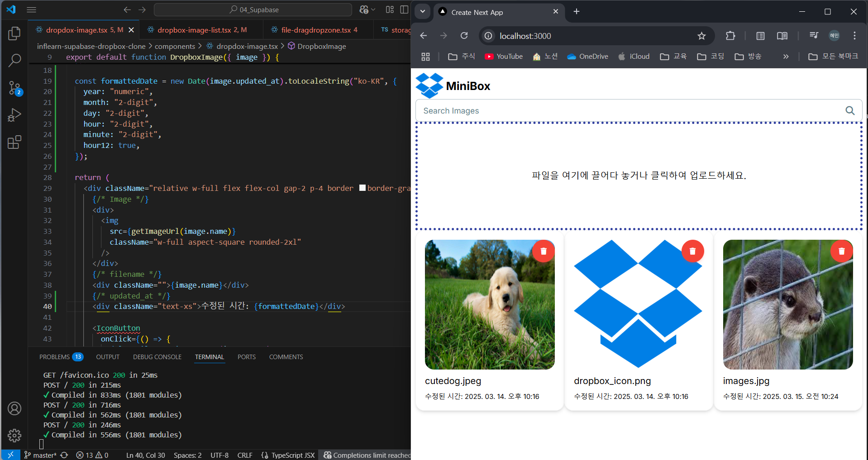The image size is (868, 460).
Task: Open the bookmarks apps grid
Action: click(425, 57)
